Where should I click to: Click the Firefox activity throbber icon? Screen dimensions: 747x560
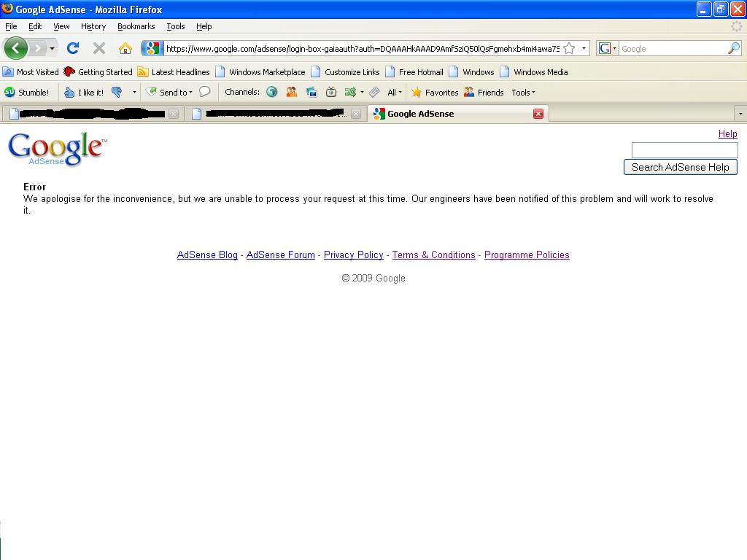tap(737, 26)
